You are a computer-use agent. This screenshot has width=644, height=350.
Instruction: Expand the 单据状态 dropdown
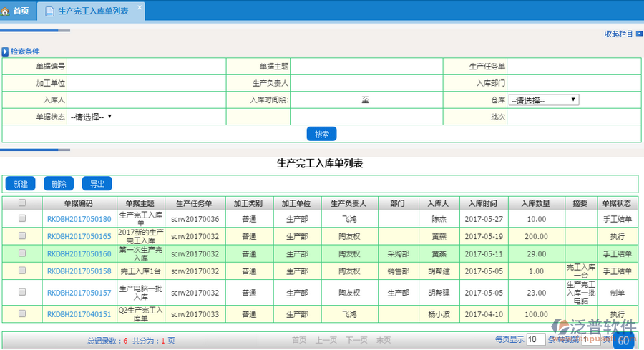click(x=91, y=116)
